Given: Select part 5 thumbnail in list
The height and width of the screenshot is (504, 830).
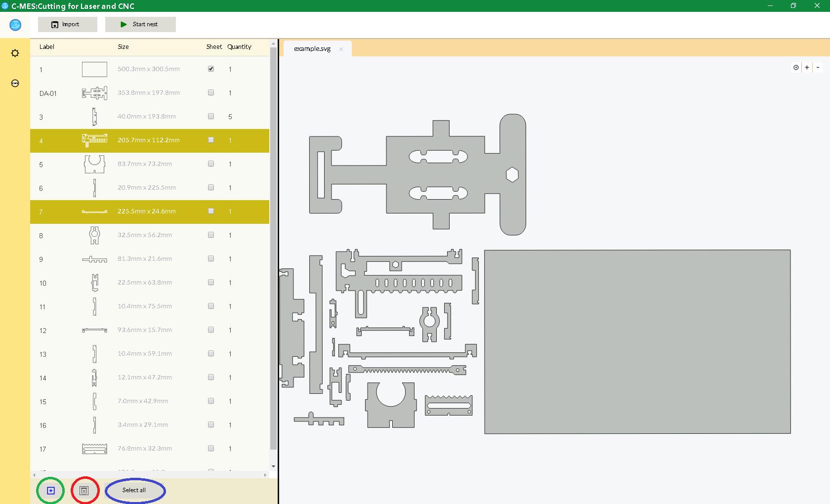Looking at the screenshot, I should pos(94,164).
